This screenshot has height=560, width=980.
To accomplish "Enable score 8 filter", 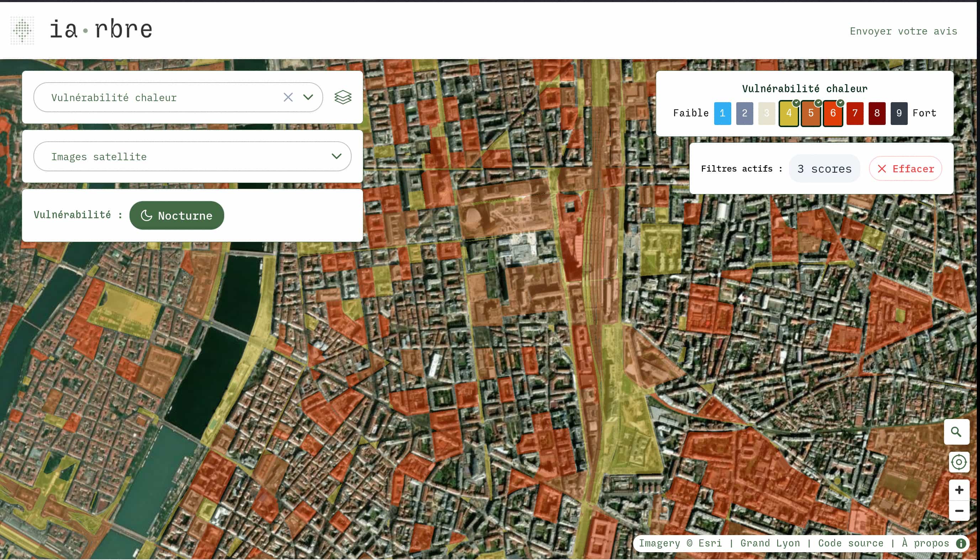I will pyautogui.click(x=876, y=113).
